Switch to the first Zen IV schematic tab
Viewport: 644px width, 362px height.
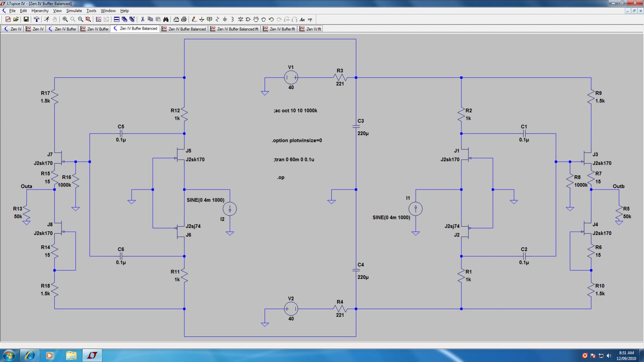point(12,29)
